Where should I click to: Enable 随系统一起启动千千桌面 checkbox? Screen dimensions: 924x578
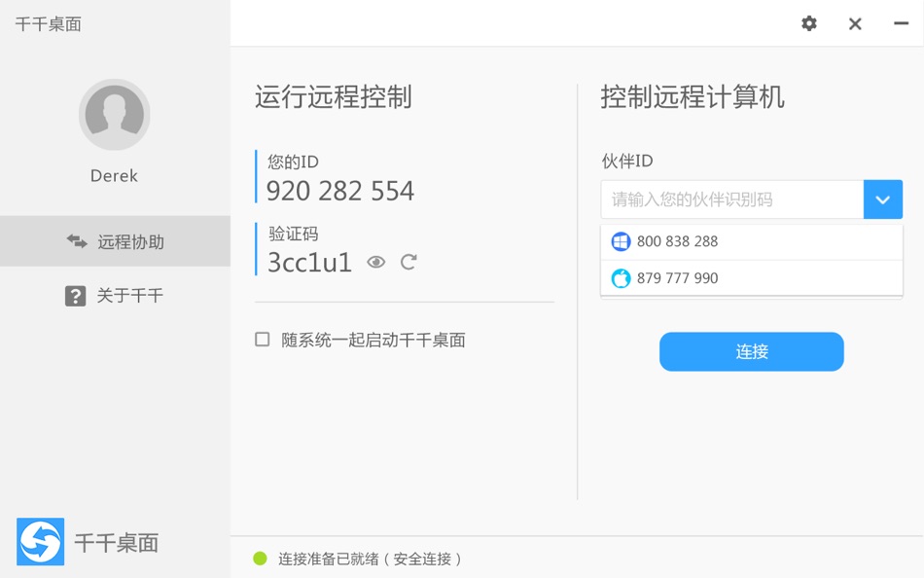coord(263,340)
